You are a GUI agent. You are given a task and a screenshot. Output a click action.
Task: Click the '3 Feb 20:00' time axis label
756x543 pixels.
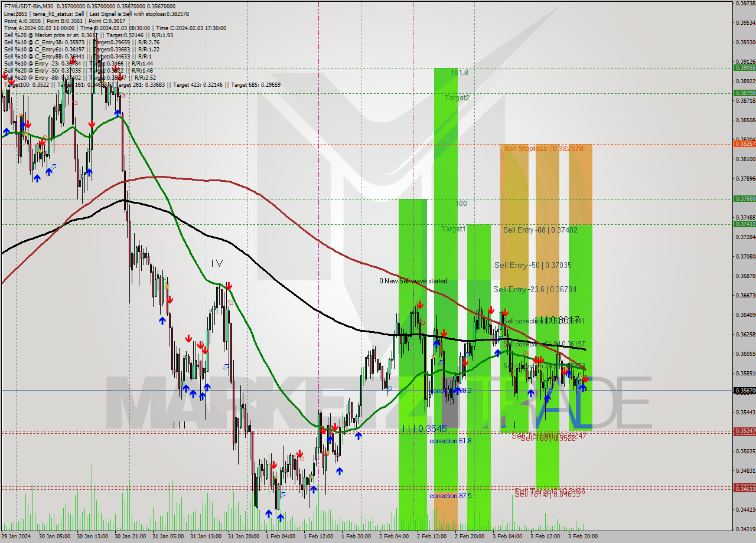coord(584,537)
